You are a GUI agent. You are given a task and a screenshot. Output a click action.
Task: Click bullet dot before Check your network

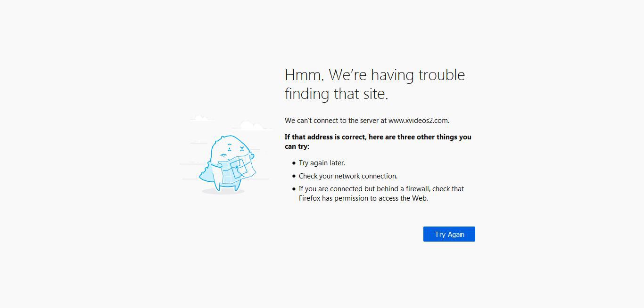[294, 176]
